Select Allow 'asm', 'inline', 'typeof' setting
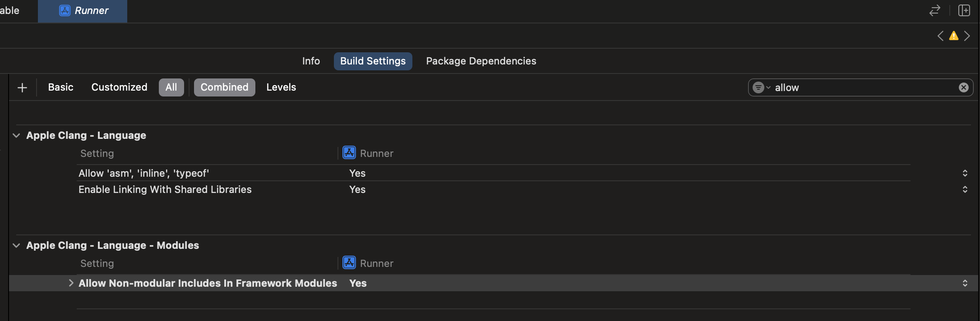The height and width of the screenshot is (321, 980). tap(143, 173)
